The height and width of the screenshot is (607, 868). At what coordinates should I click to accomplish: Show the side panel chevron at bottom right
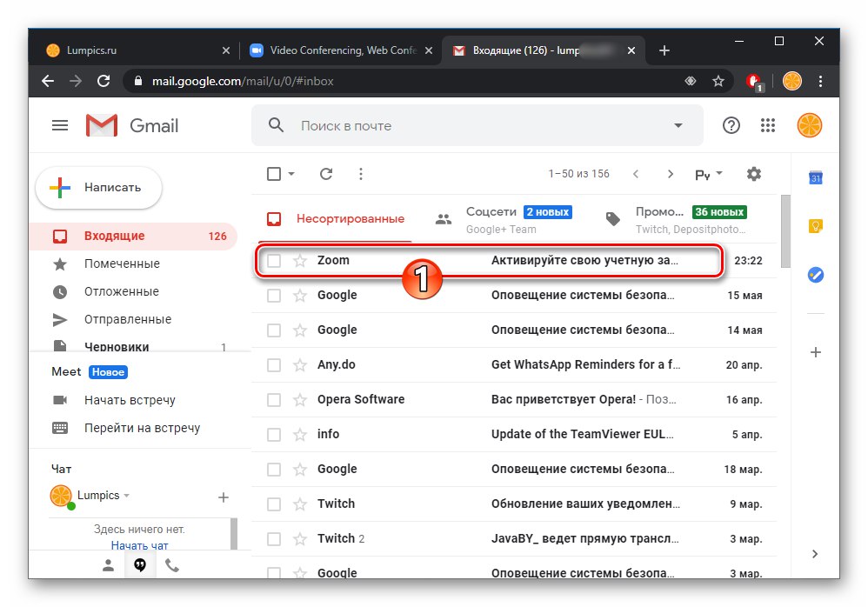tap(814, 554)
